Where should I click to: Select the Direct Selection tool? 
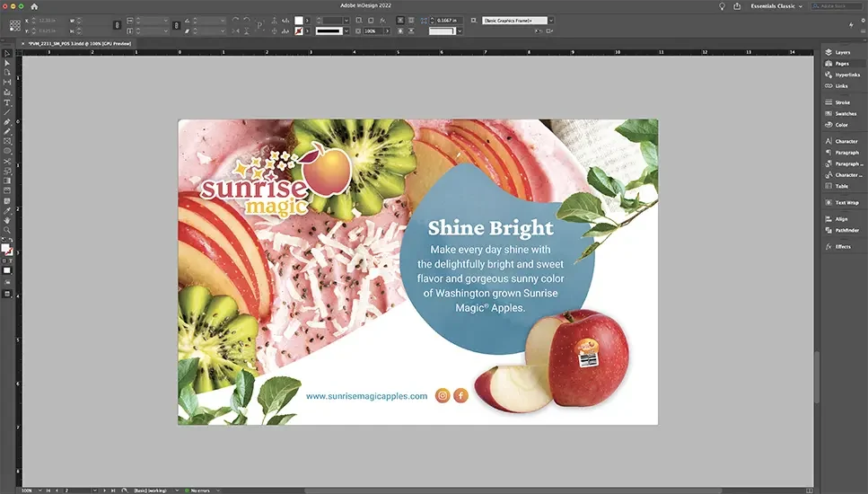tap(7, 63)
